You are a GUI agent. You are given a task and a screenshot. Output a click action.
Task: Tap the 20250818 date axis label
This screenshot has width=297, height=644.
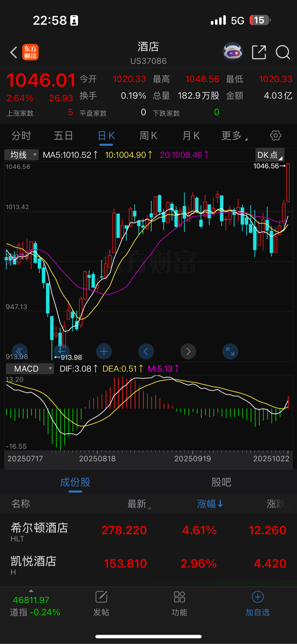coord(97,459)
